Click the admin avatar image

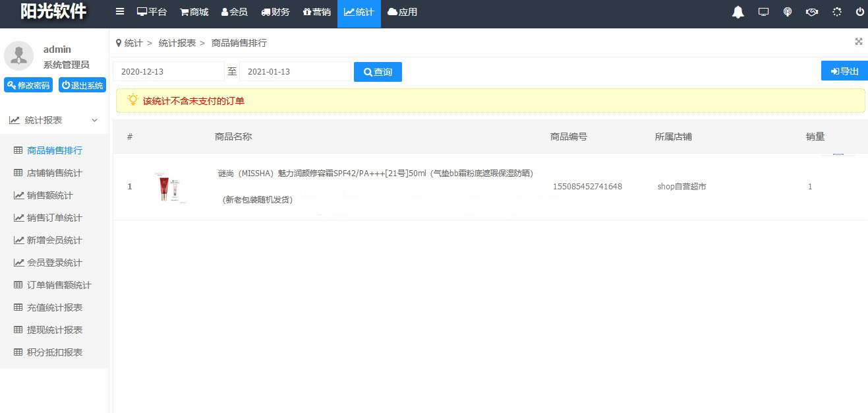point(18,56)
